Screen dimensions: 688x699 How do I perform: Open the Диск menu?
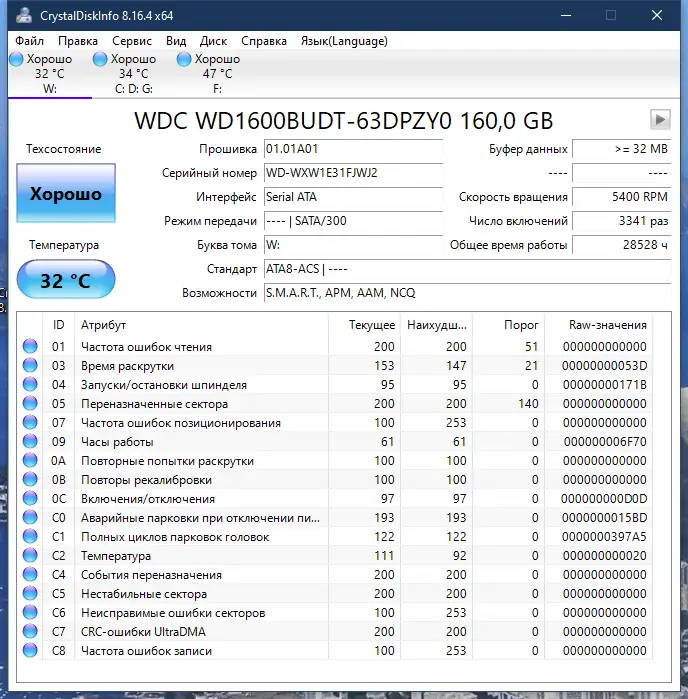(x=213, y=41)
